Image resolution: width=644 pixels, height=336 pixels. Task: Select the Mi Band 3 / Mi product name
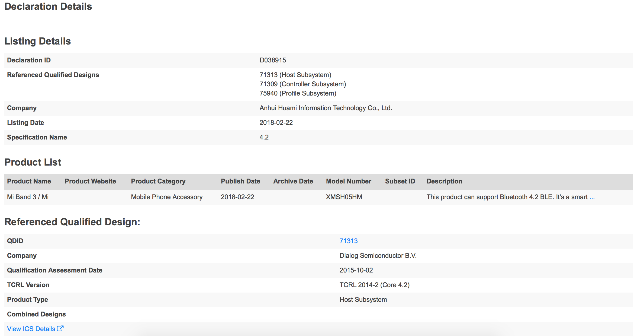[28, 197]
